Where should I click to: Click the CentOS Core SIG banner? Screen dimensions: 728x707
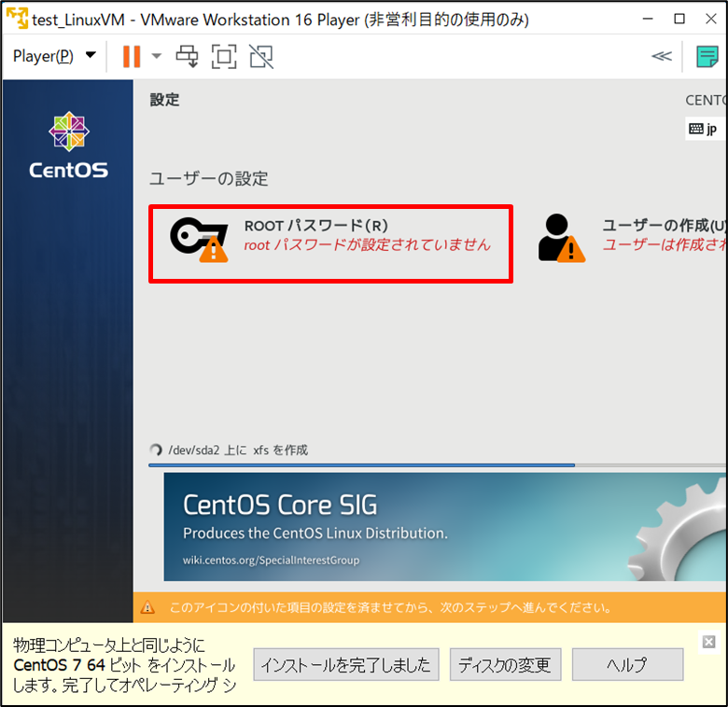click(445, 527)
